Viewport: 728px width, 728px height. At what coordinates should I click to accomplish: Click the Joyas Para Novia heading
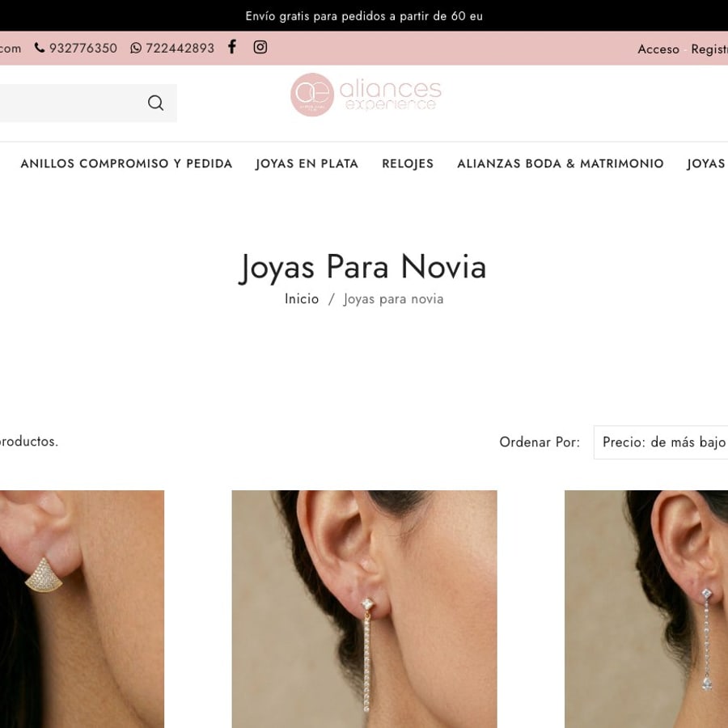point(362,267)
